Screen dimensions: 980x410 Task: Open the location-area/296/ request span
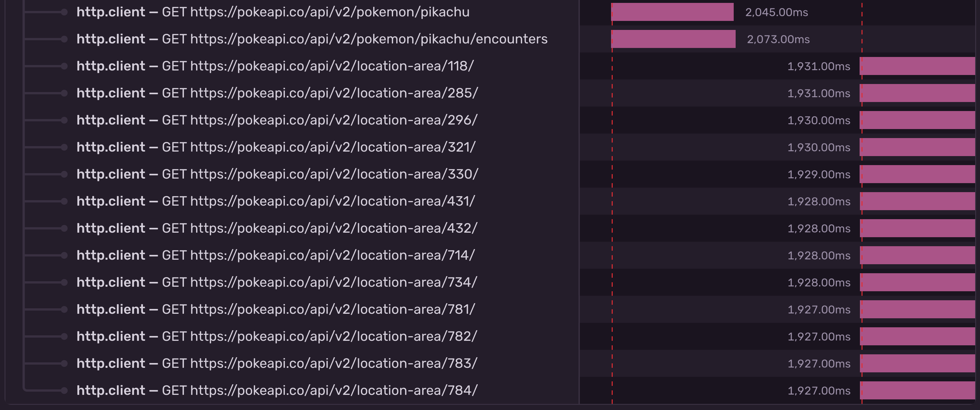277,120
